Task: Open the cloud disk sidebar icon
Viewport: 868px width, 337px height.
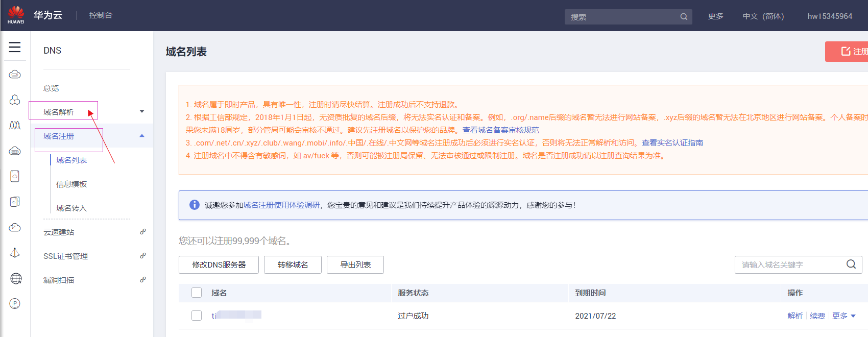Action: pyautogui.click(x=15, y=151)
